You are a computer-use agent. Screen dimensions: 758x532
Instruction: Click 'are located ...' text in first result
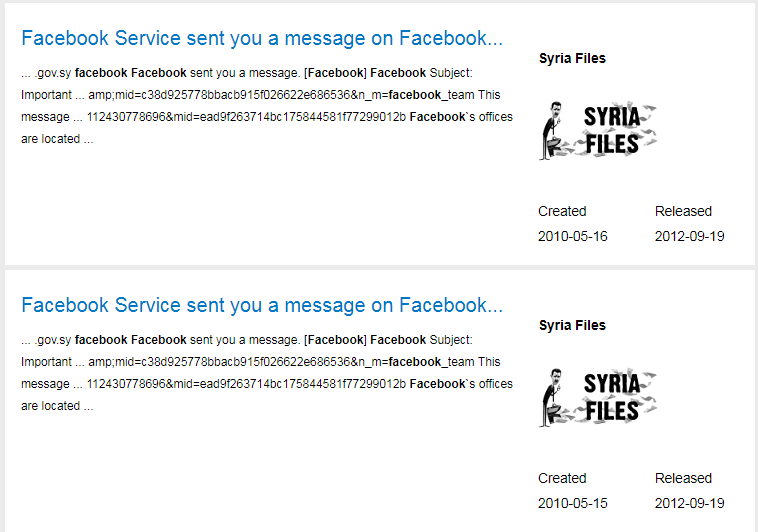[x=57, y=139]
